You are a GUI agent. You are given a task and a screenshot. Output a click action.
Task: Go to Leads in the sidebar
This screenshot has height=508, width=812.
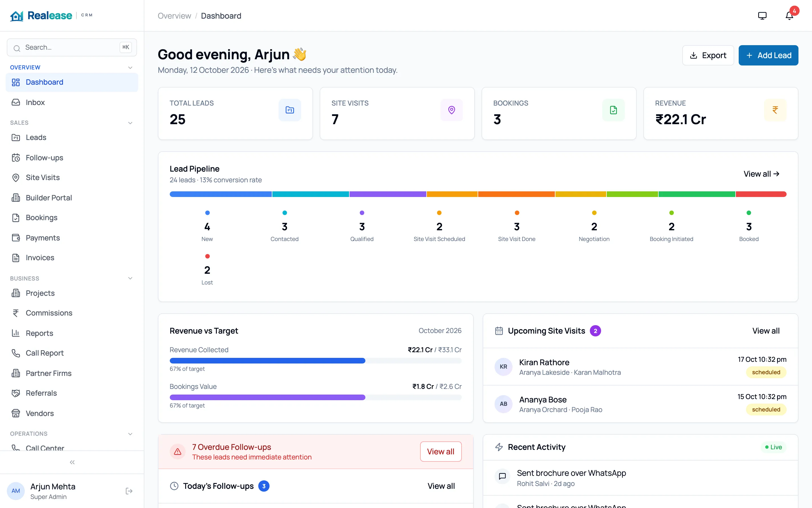click(72, 137)
